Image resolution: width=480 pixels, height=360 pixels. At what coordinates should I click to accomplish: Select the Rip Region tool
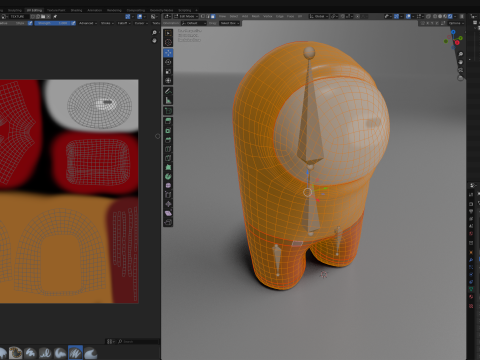click(x=168, y=222)
